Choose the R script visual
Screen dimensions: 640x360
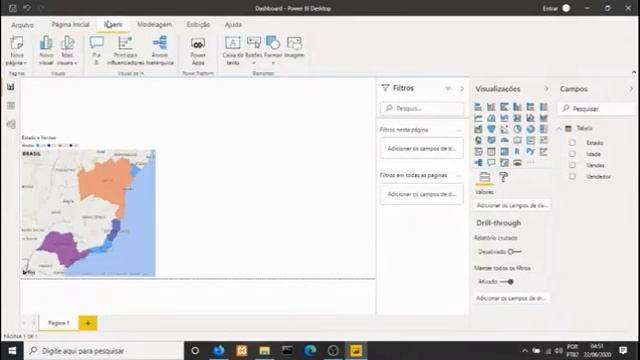click(517, 151)
